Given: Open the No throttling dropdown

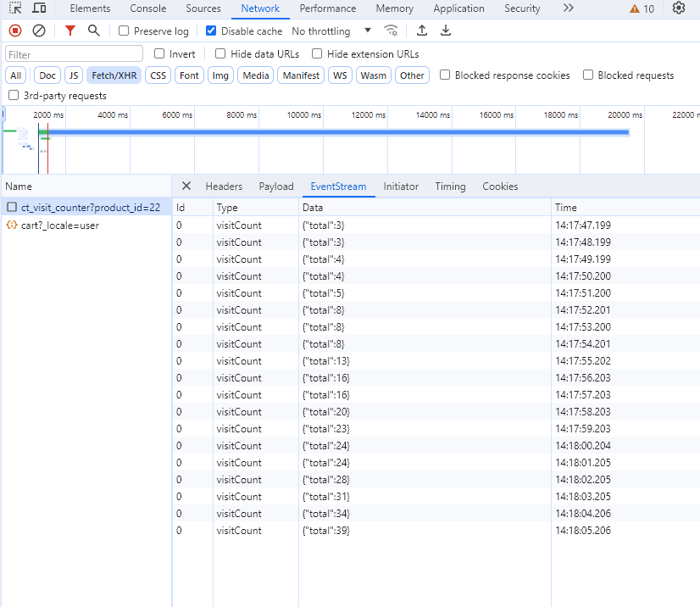Looking at the screenshot, I should tap(331, 31).
